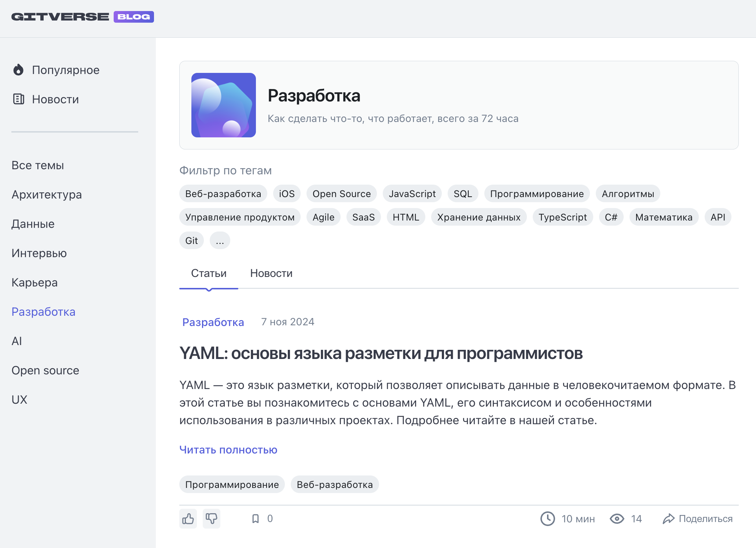Viewport: 756px width, 548px height.
Task: Click the Разработка category thumbnail image
Action: 223,105
